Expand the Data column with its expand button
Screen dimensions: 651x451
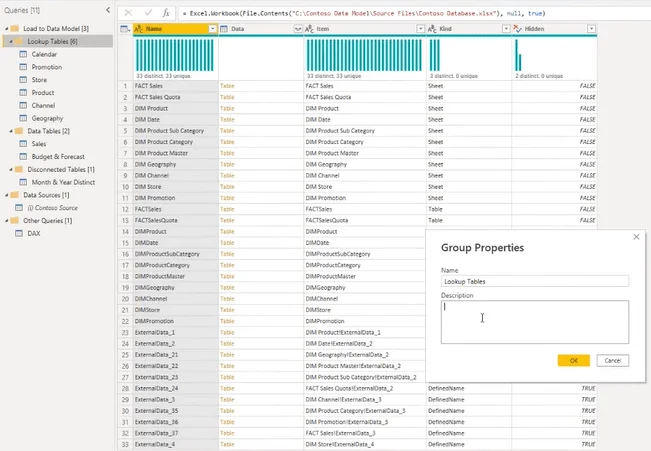(x=298, y=29)
